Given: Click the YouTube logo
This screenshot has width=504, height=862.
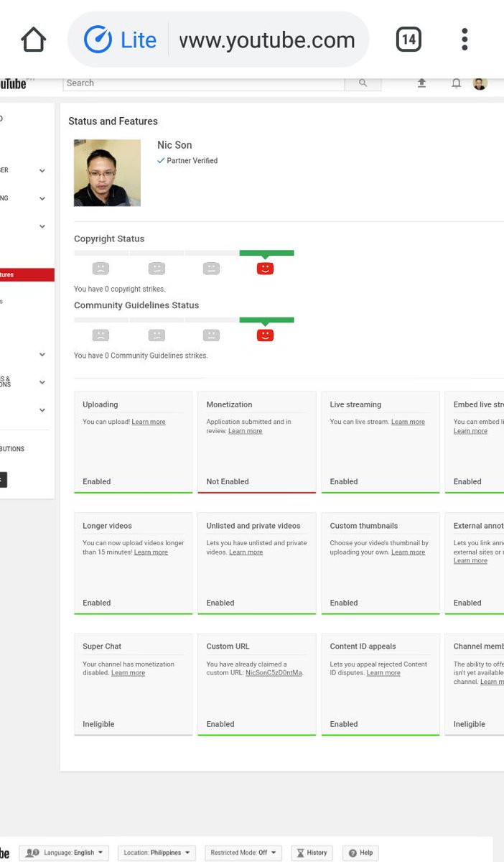Looking at the screenshot, I should pos(13,83).
